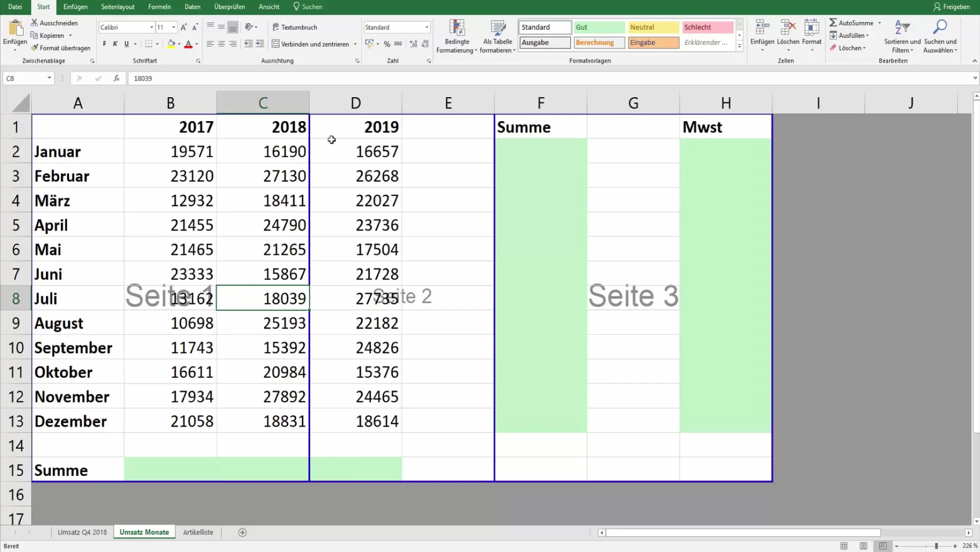Switch to Seitenlayout view icon in status bar
This screenshot has height=552, width=980.
(864, 546)
